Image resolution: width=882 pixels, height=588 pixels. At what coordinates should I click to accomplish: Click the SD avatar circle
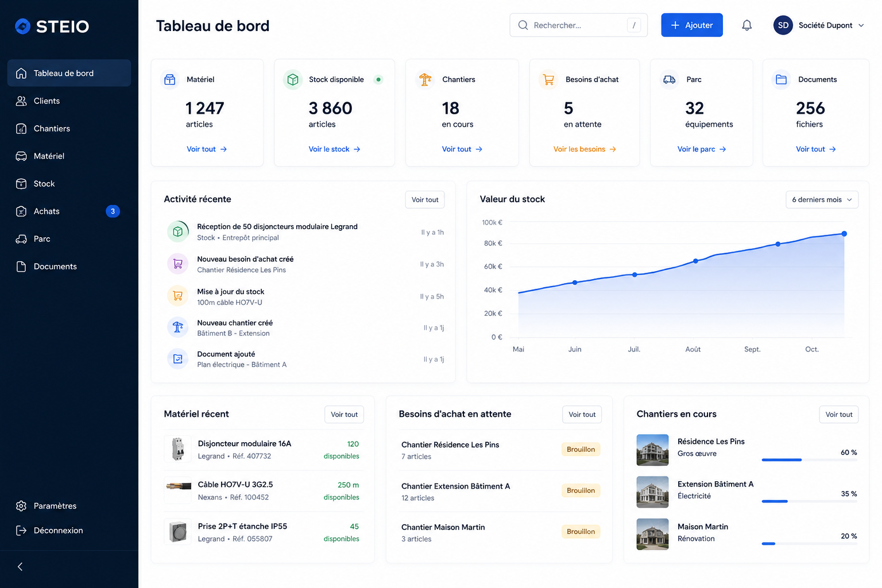[783, 25]
